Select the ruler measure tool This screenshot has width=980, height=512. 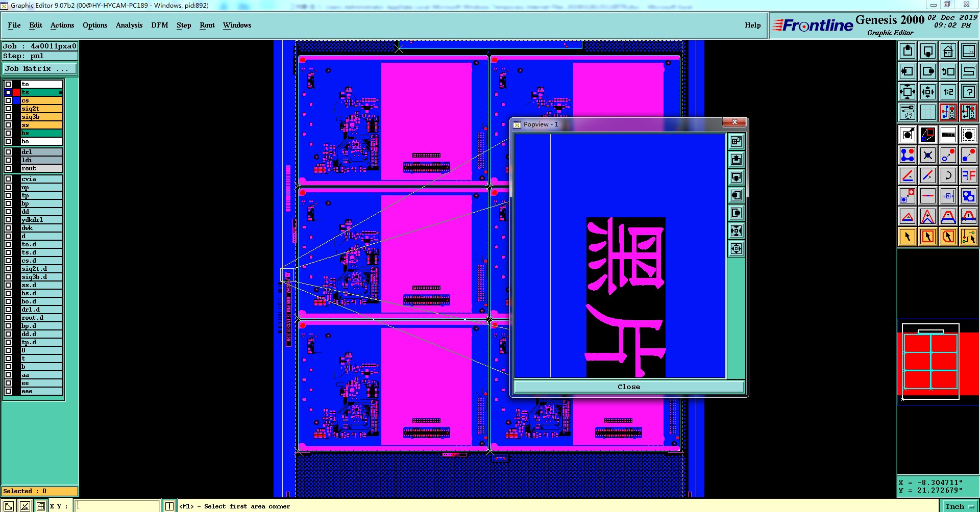(x=948, y=135)
